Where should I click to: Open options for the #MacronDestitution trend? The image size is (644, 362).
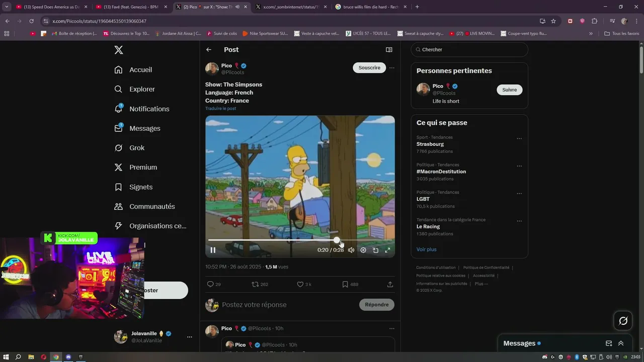pos(519,166)
